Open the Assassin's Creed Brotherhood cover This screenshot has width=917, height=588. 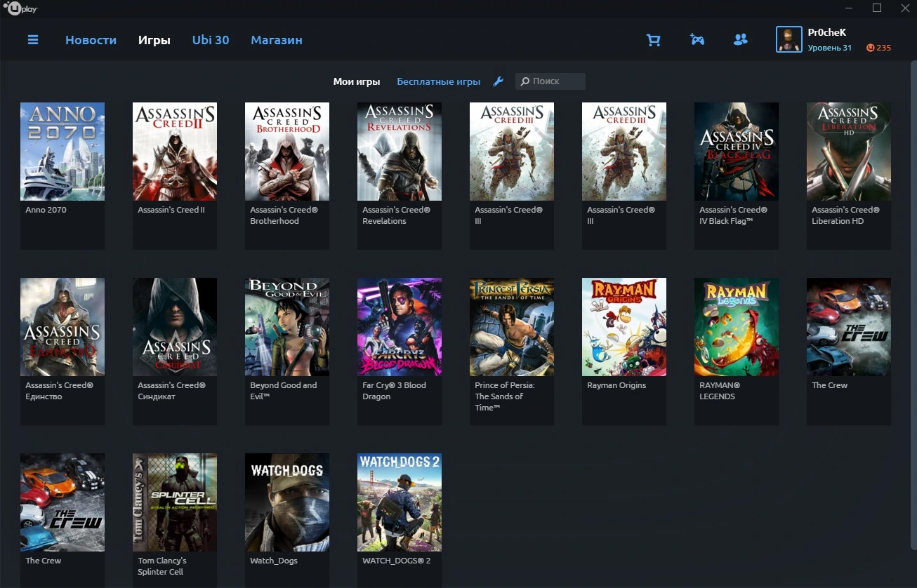287,152
